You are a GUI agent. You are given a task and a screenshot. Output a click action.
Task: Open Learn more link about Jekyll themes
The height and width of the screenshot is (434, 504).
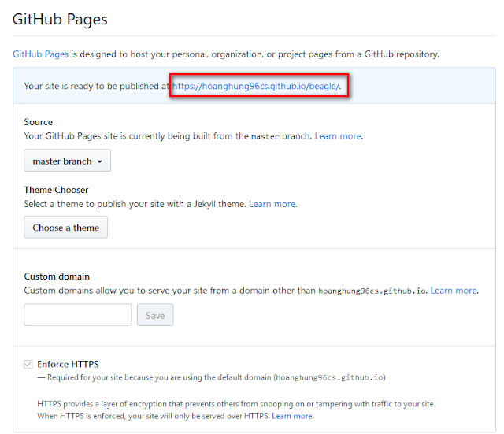tap(272, 204)
